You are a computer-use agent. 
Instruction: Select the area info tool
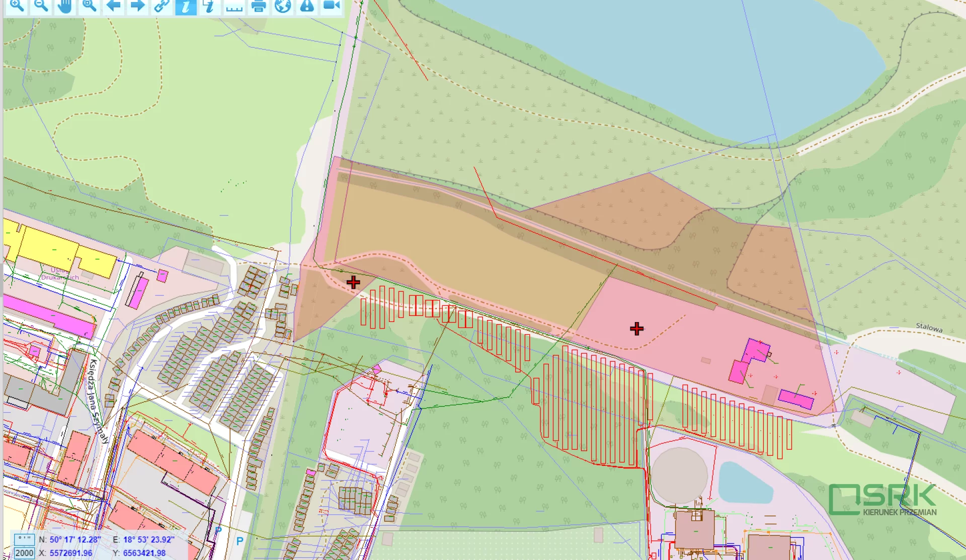pyautogui.click(x=209, y=6)
